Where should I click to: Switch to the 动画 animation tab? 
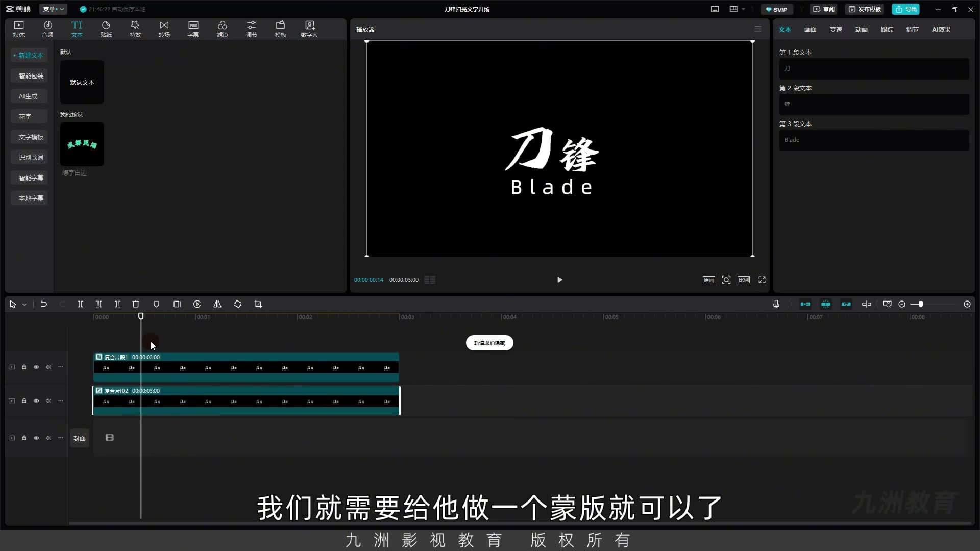click(x=862, y=30)
